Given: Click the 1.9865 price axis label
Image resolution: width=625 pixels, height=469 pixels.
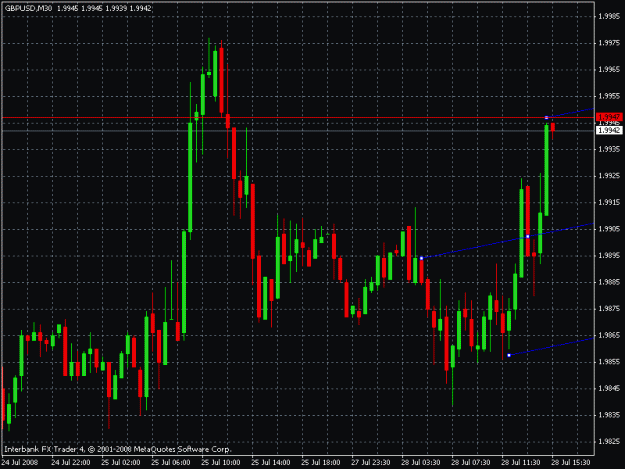Looking at the screenshot, I should (x=609, y=335).
